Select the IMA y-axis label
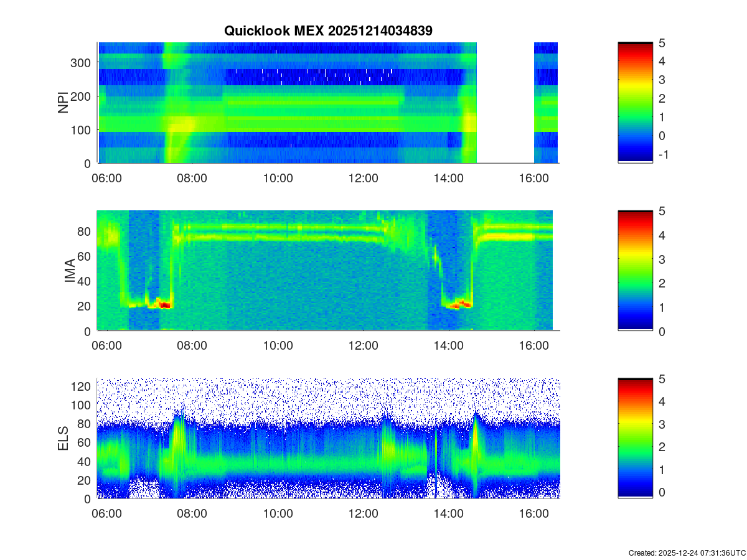This screenshot has width=747, height=560. [x=70, y=271]
